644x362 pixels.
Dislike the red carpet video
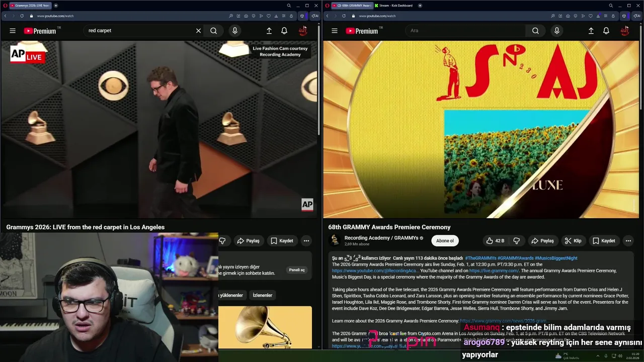click(x=223, y=241)
